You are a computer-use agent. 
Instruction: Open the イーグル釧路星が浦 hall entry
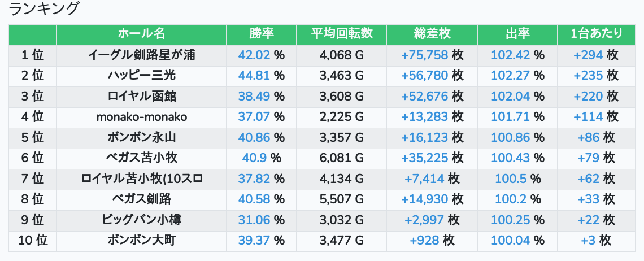(x=142, y=55)
